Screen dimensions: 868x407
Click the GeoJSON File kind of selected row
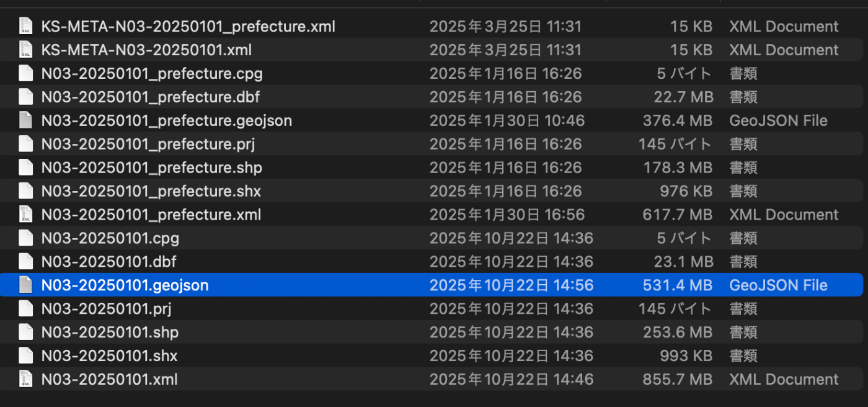[x=779, y=285]
